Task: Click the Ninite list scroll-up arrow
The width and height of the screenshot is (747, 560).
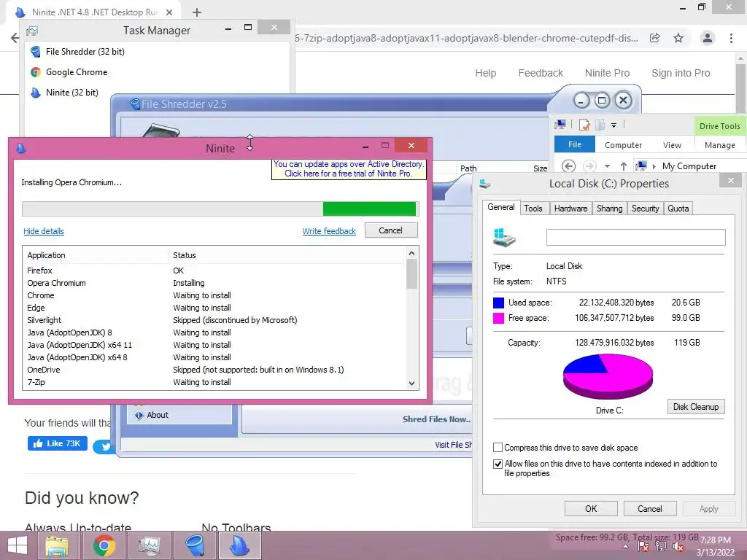Action: (411, 253)
